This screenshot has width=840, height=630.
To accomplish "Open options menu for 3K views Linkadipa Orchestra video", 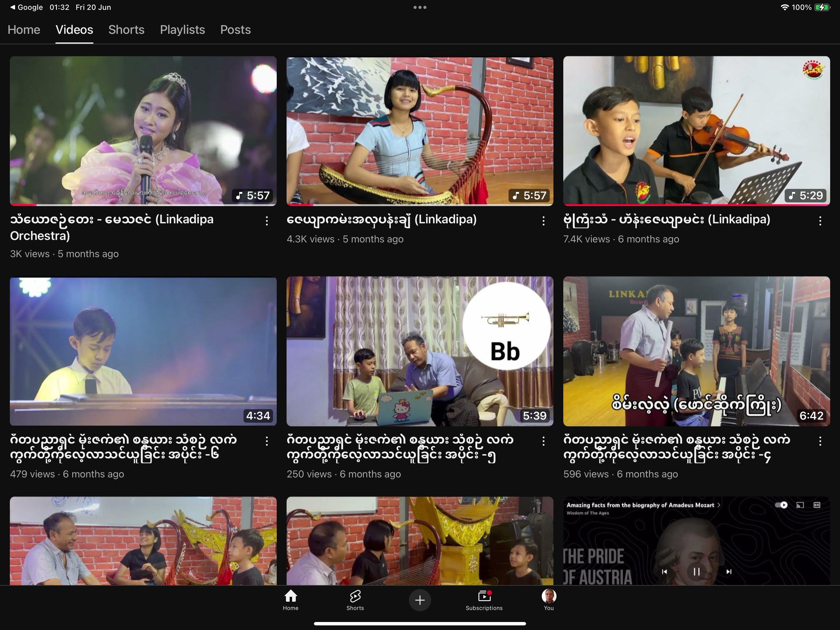I will click(267, 221).
